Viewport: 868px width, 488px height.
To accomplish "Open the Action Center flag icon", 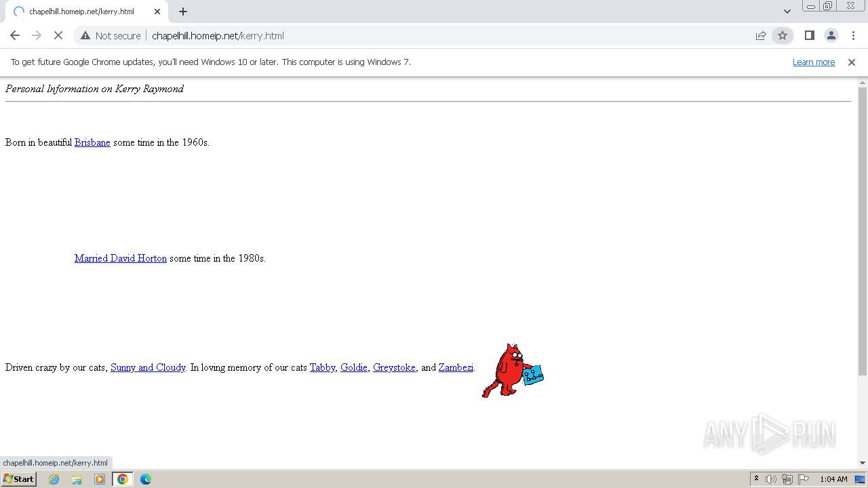I will pos(804,479).
